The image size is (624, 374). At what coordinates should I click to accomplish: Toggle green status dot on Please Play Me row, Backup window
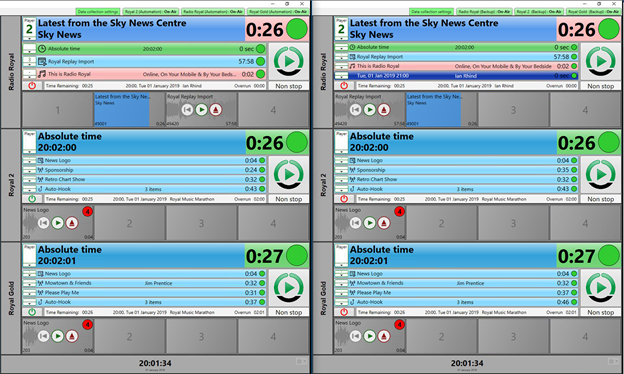[x=574, y=293]
